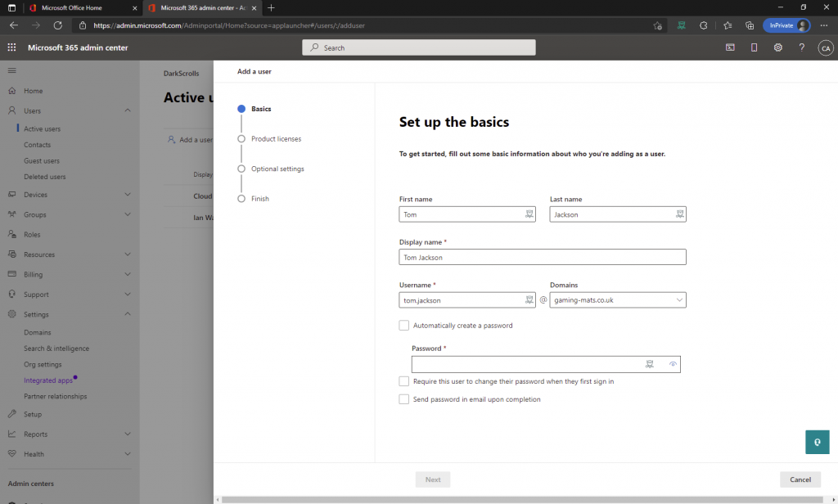
Task: Select the Basics wizard step
Action: pos(255,109)
